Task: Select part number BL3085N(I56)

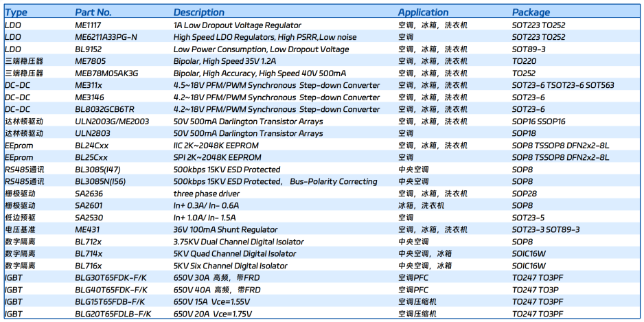Action: 101,181
